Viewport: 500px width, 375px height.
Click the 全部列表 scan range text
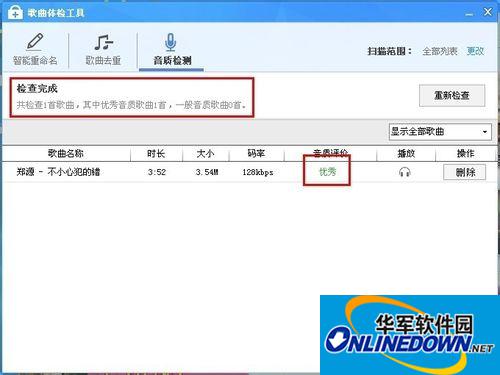coord(440,51)
